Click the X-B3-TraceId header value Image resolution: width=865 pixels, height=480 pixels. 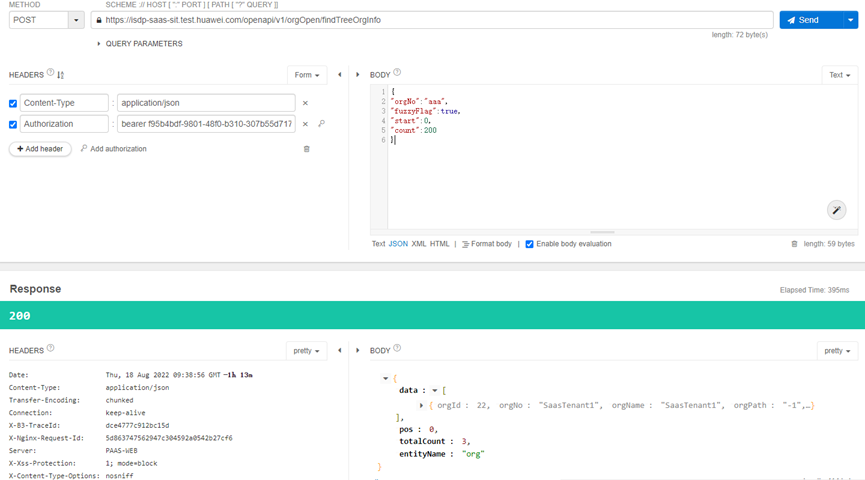point(137,425)
